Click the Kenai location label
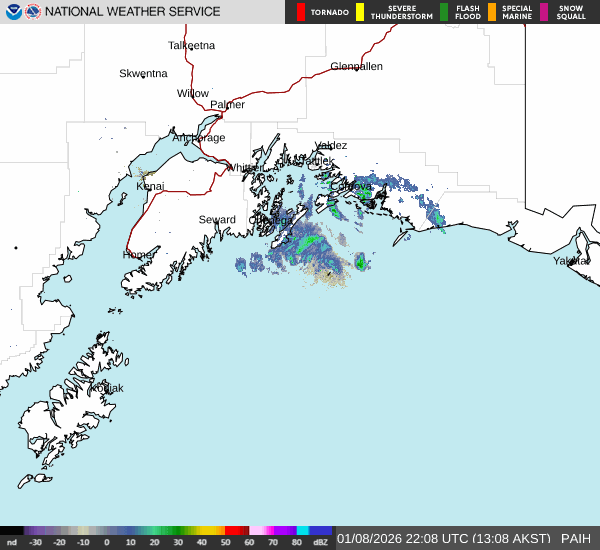Screen dimensions: 600x550 point(150,186)
